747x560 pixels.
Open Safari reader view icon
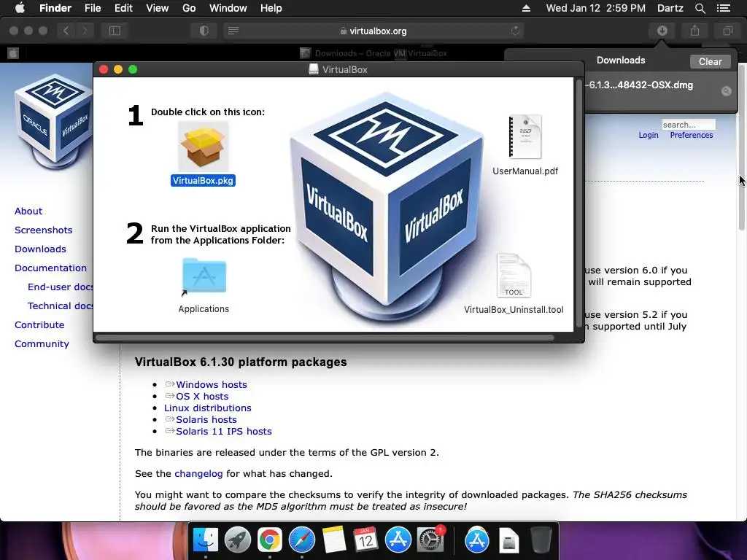pos(233,31)
